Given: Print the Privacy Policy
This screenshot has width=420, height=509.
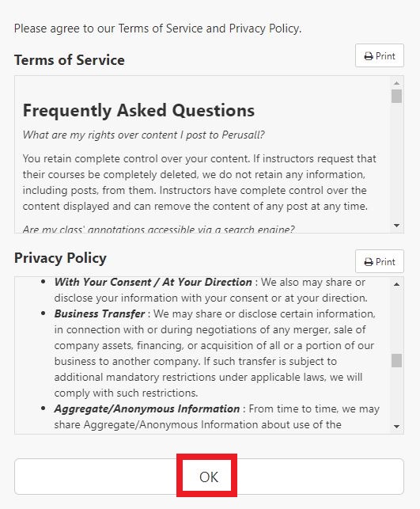Looking at the screenshot, I should point(380,261).
